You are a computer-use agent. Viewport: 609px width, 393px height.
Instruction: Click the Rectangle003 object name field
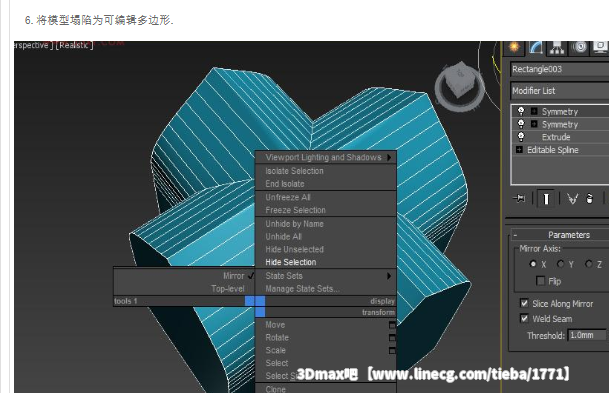pyautogui.click(x=560, y=69)
